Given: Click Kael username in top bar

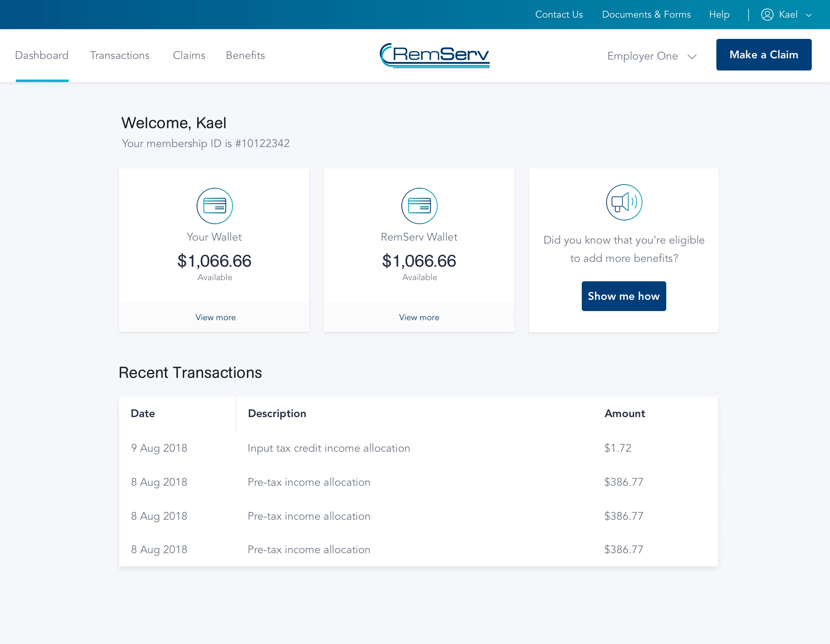Looking at the screenshot, I should (788, 15).
